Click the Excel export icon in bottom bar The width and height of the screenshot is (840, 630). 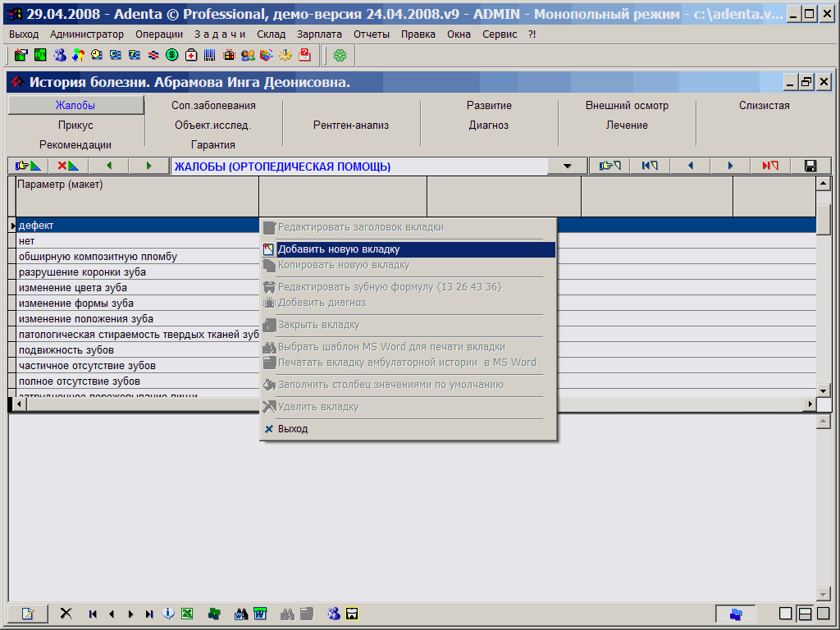click(187, 614)
